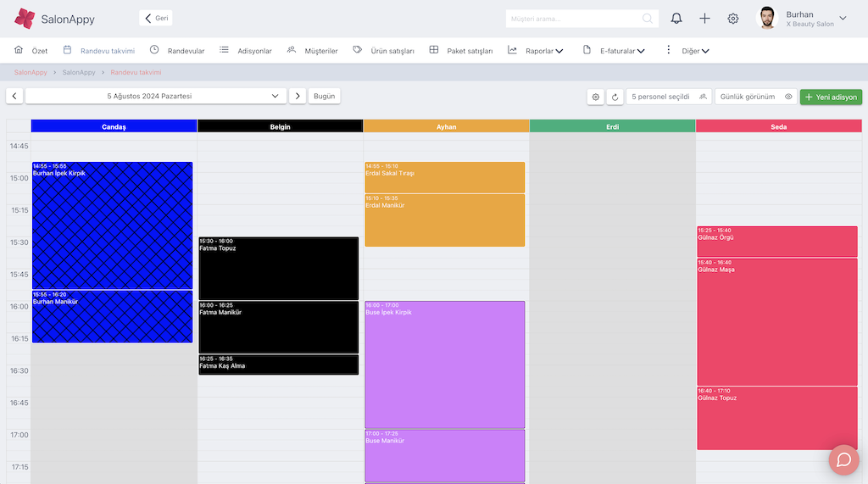
Task: Click the plus icon in header
Action: (x=704, y=19)
